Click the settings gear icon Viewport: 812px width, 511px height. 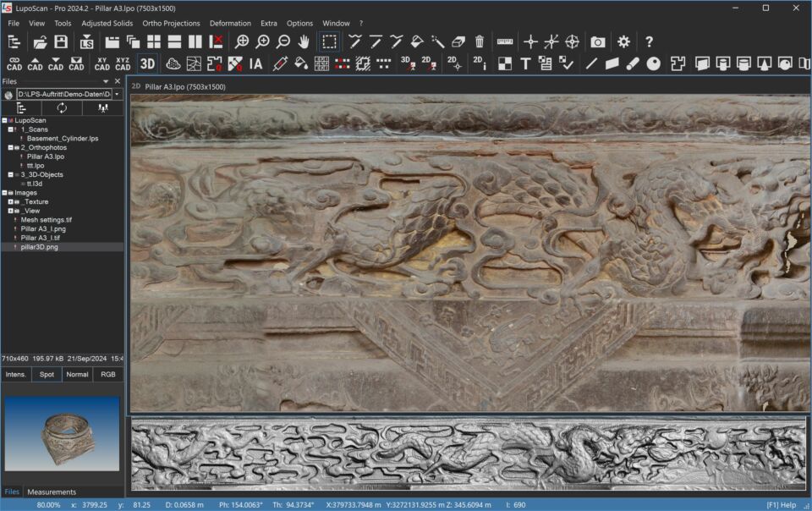tap(623, 41)
